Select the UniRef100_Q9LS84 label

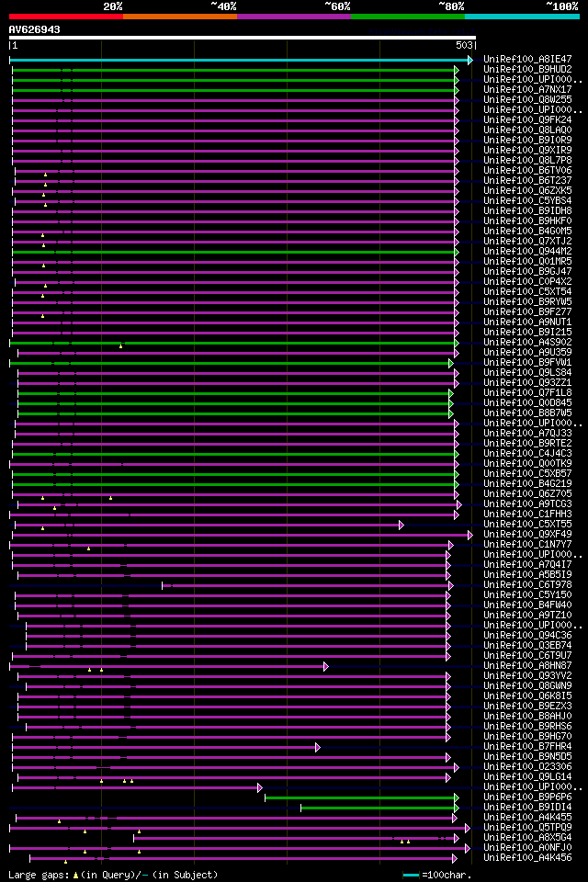[527, 373]
